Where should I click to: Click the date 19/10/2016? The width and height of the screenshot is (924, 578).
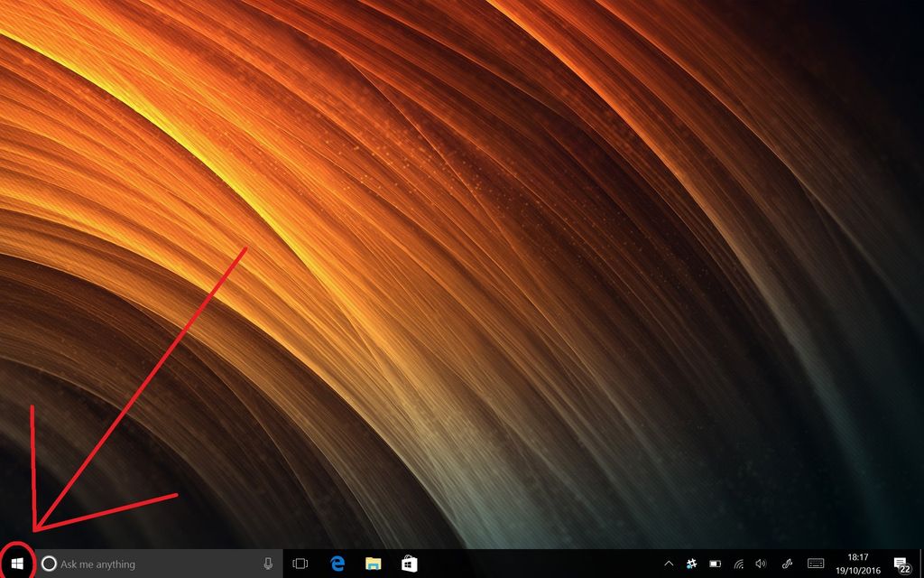point(858,570)
